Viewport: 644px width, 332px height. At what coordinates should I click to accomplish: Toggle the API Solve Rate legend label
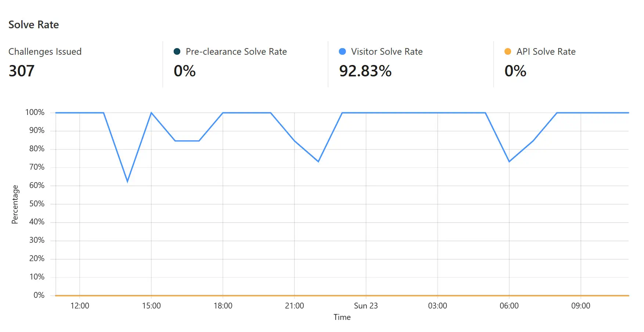coord(546,52)
